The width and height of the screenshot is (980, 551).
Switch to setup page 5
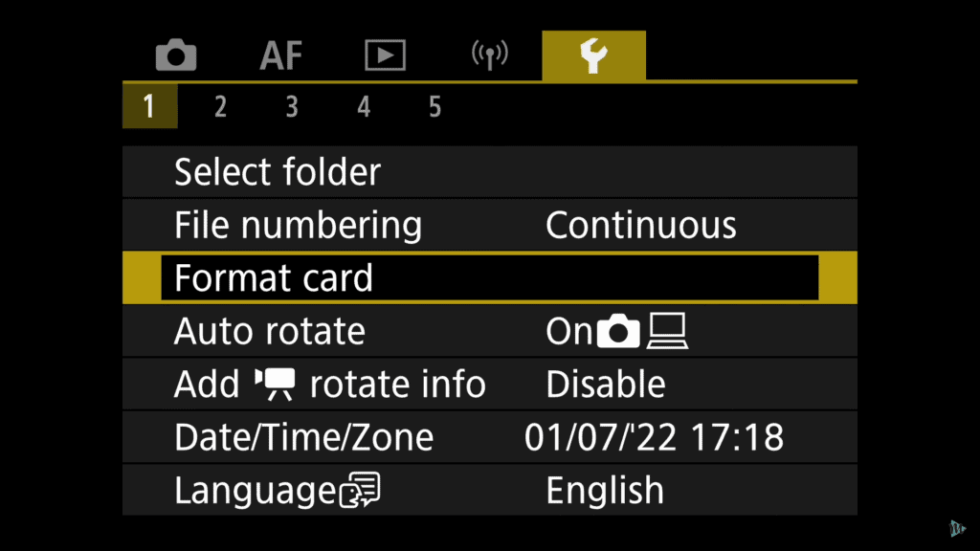[x=435, y=107]
